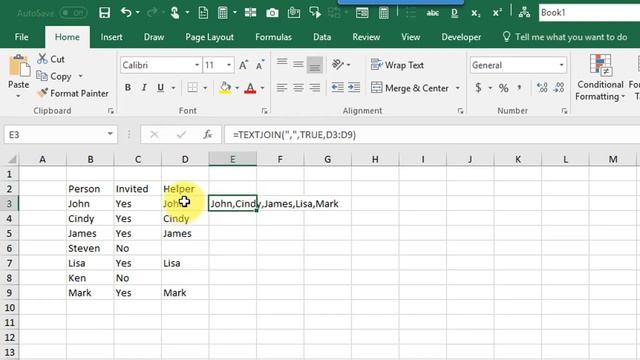The height and width of the screenshot is (360, 640).
Task: Increase font size
Action: [x=243, y=65]
